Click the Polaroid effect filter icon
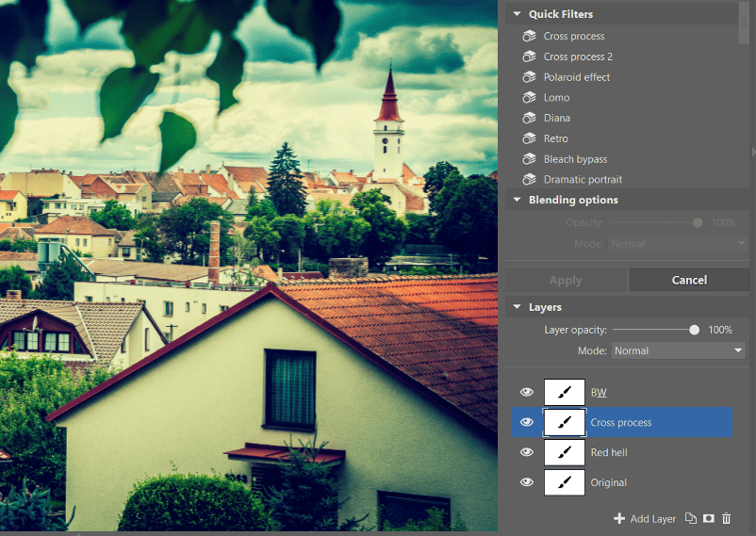Viewport: 756px width, 536px height. [x=528, y=77]
